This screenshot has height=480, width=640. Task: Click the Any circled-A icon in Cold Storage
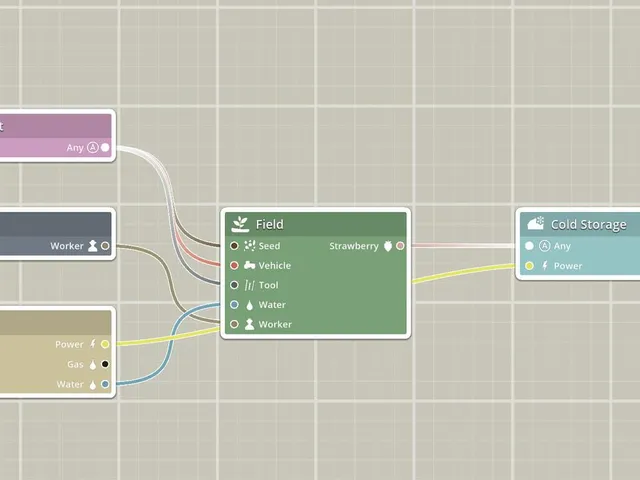[544, 246]
